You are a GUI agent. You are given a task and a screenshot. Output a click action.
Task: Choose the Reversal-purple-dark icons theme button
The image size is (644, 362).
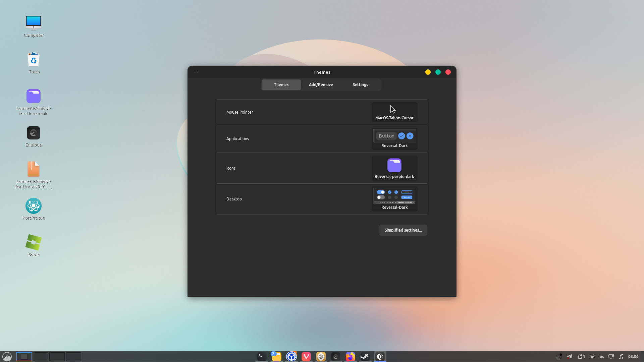click(x=394, y=168)
